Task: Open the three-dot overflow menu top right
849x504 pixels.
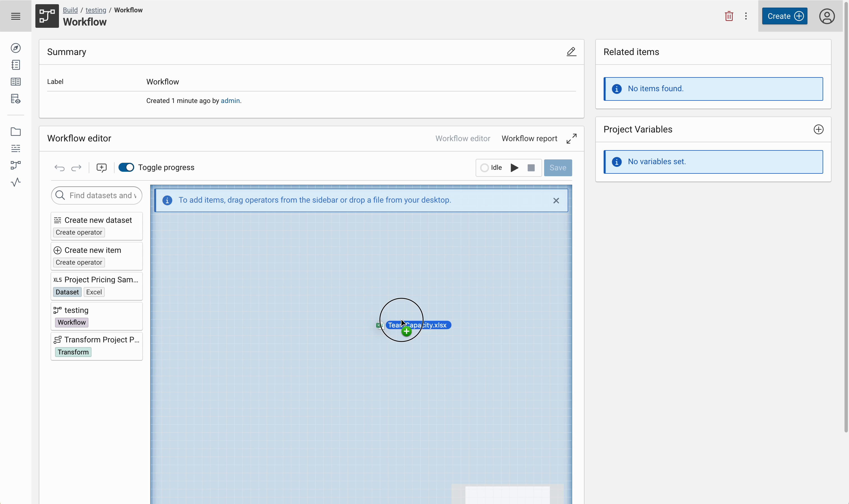Action: [746, 16]
